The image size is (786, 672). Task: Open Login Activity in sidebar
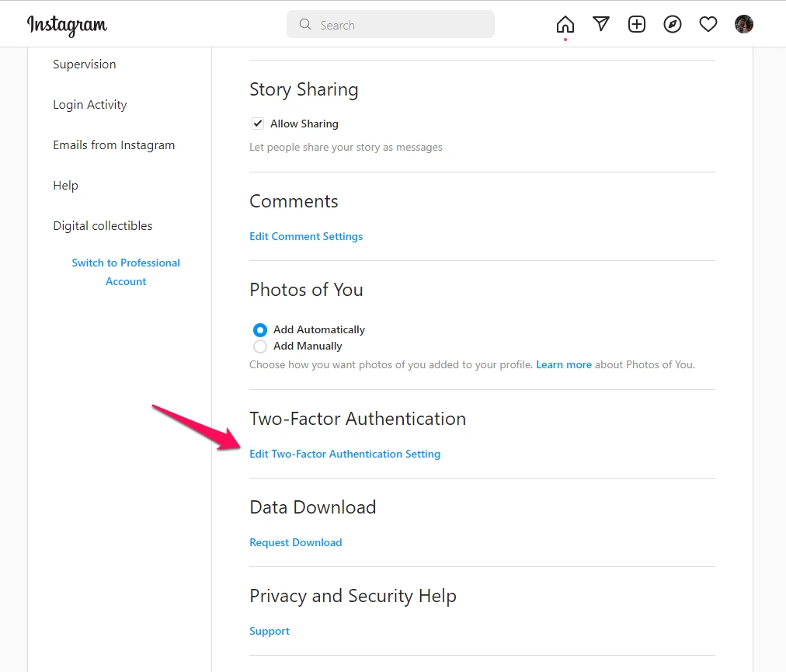tap(90, 105)
